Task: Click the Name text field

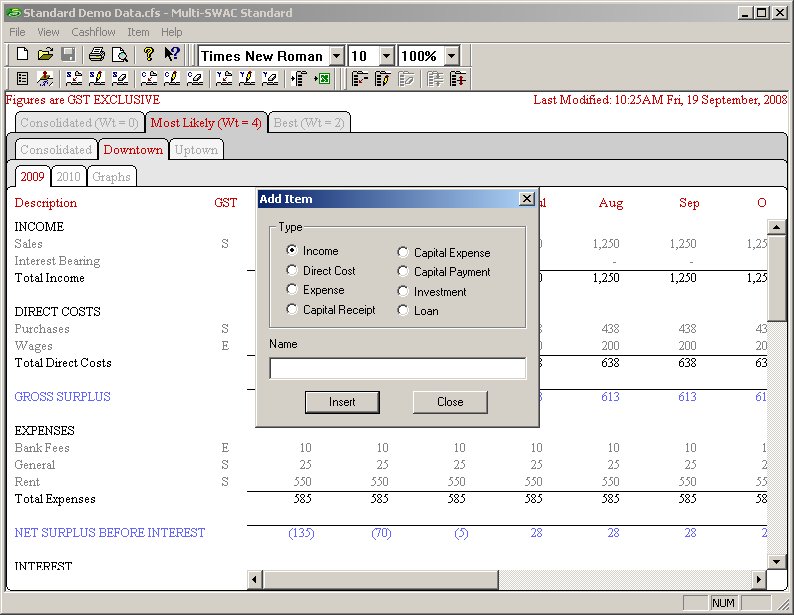Action: [397, 368]
